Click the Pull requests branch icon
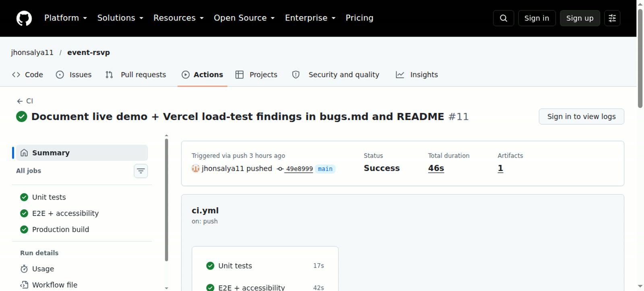The width and height of the screenshot is (644, 291). tap(109, 75)
